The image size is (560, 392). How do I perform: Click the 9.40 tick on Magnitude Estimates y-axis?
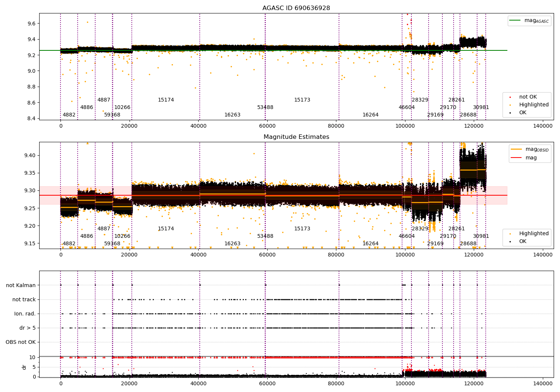pyautogui.click(x=29, y=155)
